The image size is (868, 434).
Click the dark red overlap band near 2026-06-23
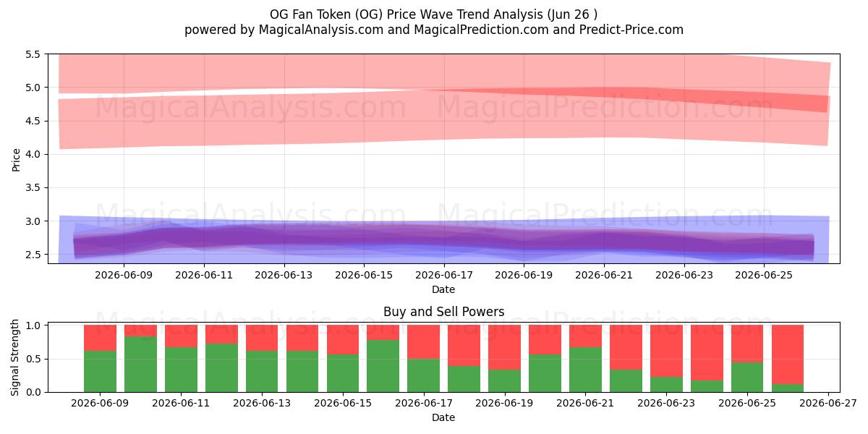[x=684, y=97]
